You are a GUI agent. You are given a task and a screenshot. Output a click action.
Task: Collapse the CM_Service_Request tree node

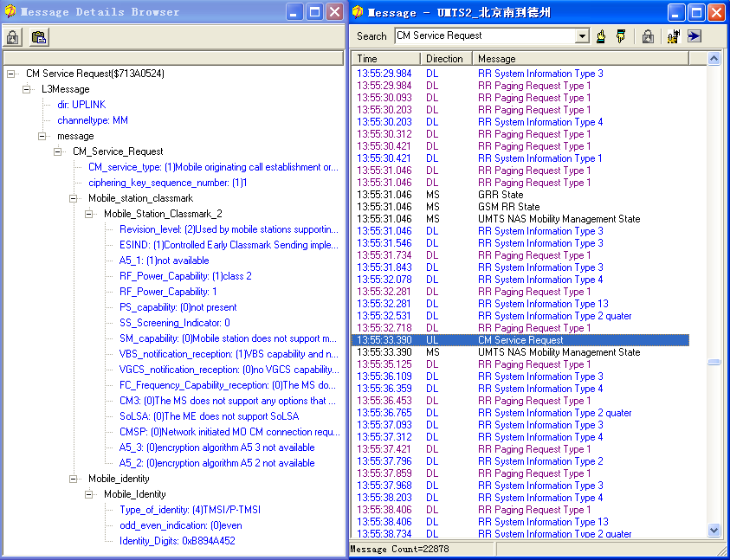(58, 151)
